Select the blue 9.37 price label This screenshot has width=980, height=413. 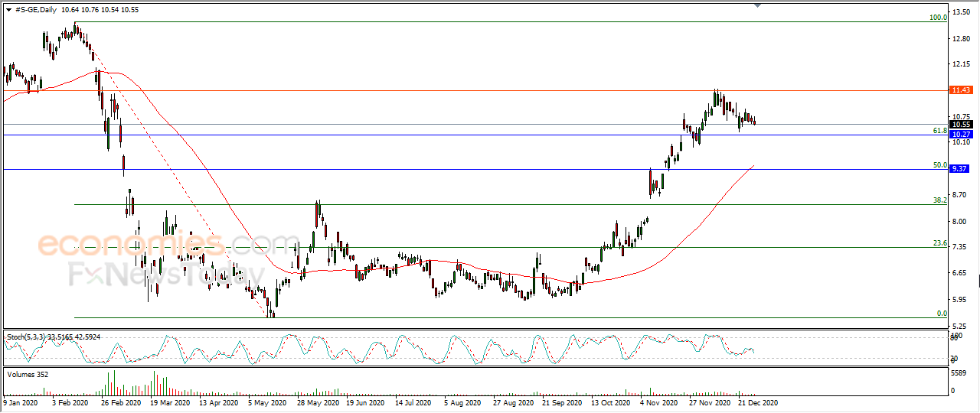[x=961, y=169]
